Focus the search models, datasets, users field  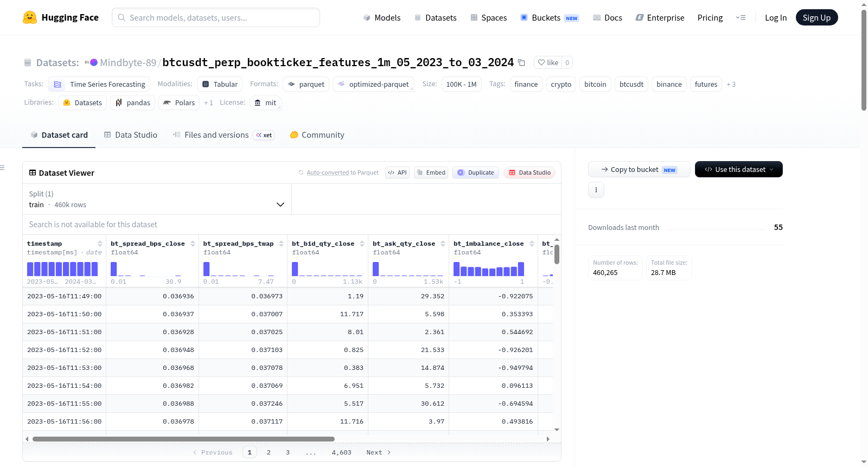(x=216, y=17)
